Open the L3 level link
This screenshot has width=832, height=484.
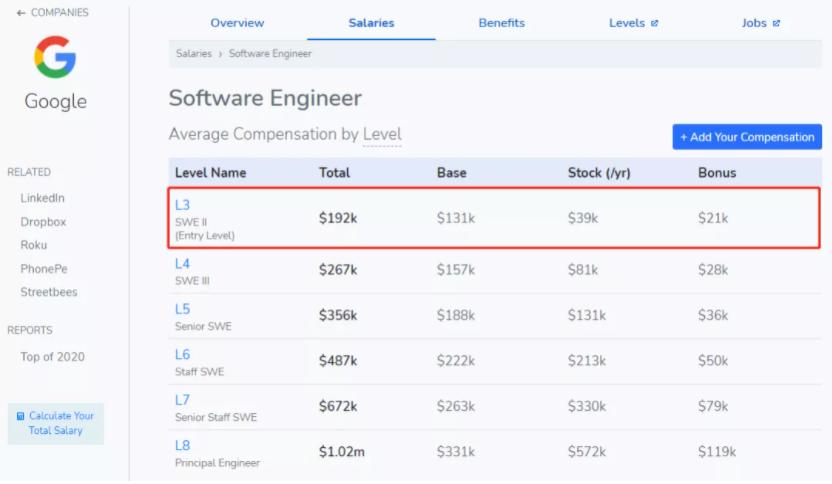point(182,205)
